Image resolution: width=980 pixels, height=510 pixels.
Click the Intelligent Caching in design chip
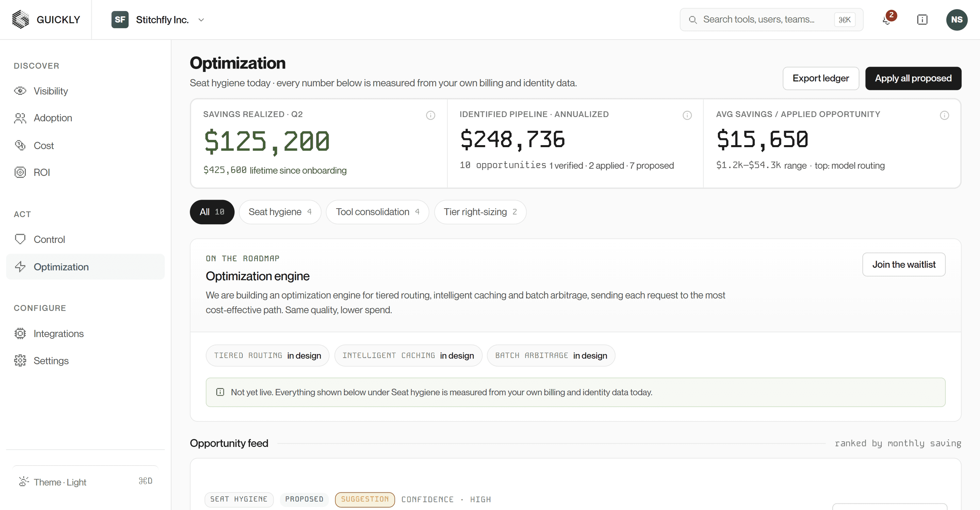tap(408, 355)
